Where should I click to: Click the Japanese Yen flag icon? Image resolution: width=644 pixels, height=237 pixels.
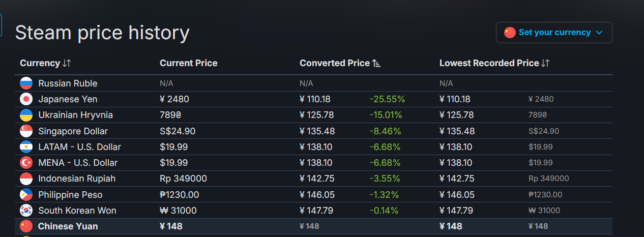[26, 99]
